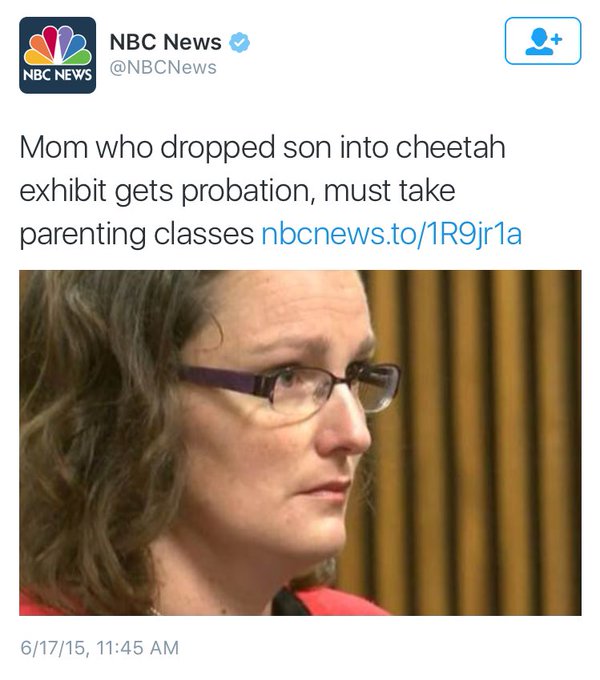Open the @NBCNews handle
This screenshot has width=600, height=680.
coord(163,68)
